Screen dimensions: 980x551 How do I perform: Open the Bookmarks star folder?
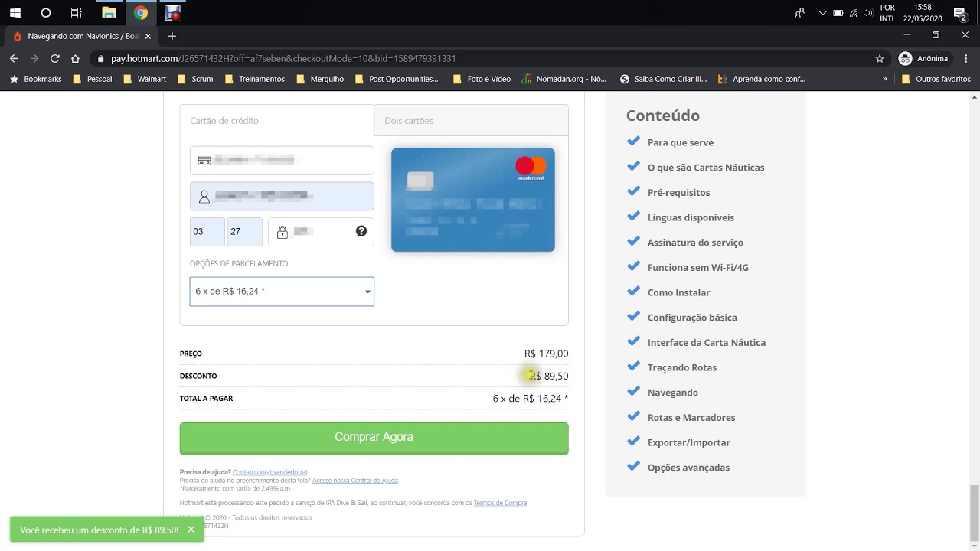[35, 79]
